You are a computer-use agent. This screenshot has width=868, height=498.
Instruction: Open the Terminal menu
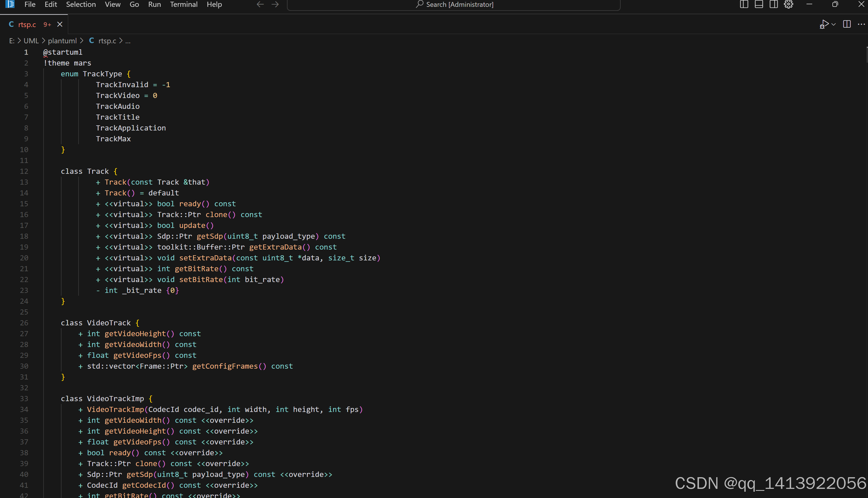[x=184, y=5]
